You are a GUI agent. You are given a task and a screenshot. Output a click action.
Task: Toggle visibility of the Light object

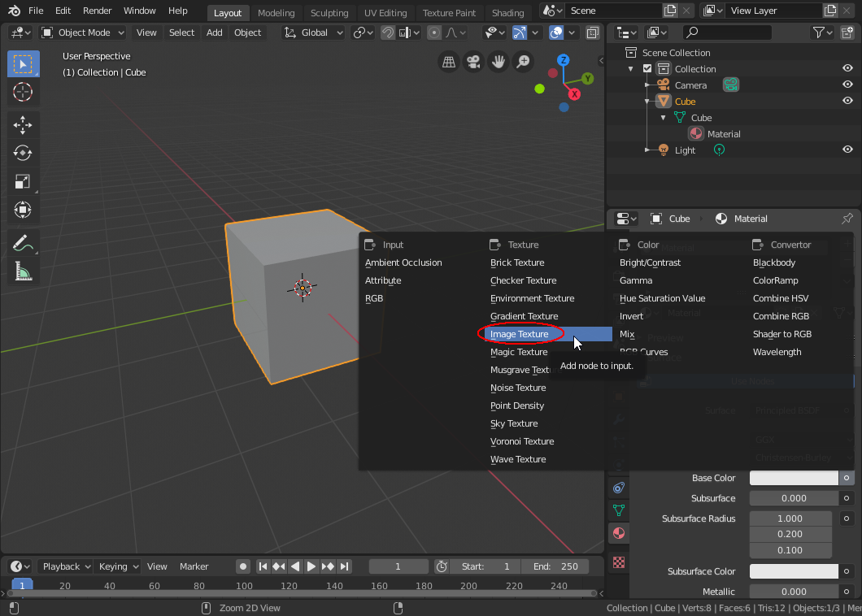pyautogui.click(x=847, y=150)
